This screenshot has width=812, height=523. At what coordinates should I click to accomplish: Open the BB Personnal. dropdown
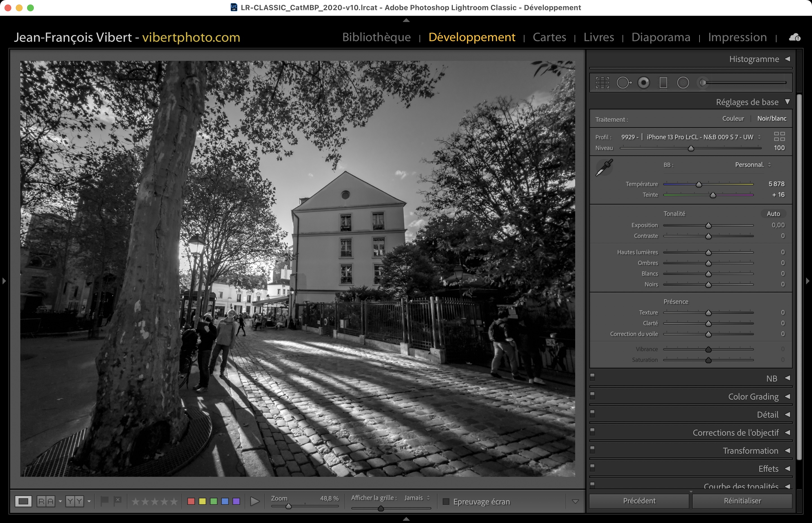(753, 165)
